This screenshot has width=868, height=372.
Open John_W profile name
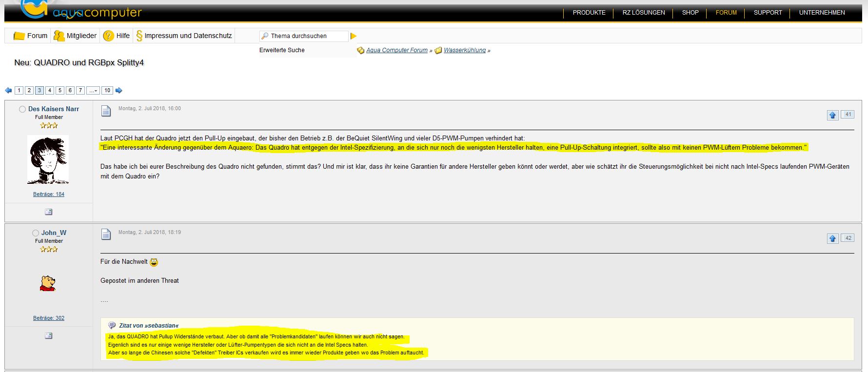point(54,233)
